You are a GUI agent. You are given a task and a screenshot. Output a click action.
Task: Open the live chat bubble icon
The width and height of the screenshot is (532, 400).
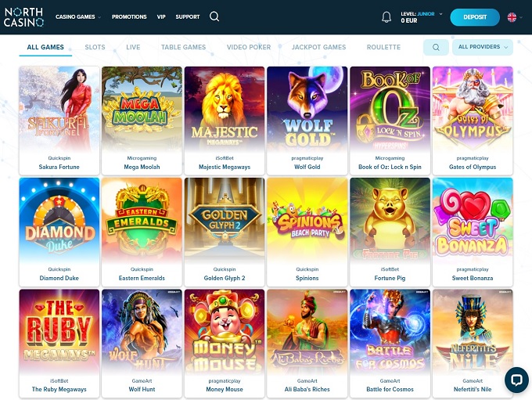point(516,380)
